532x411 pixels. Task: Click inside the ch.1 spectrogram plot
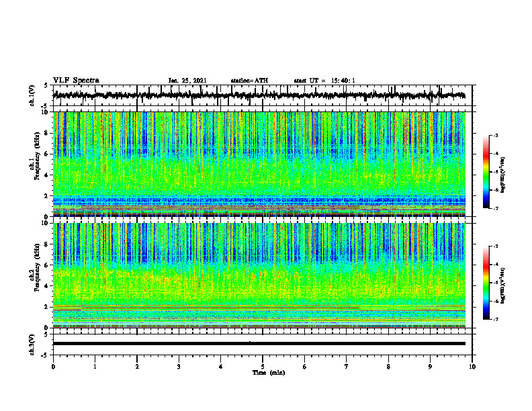(259, 164)
